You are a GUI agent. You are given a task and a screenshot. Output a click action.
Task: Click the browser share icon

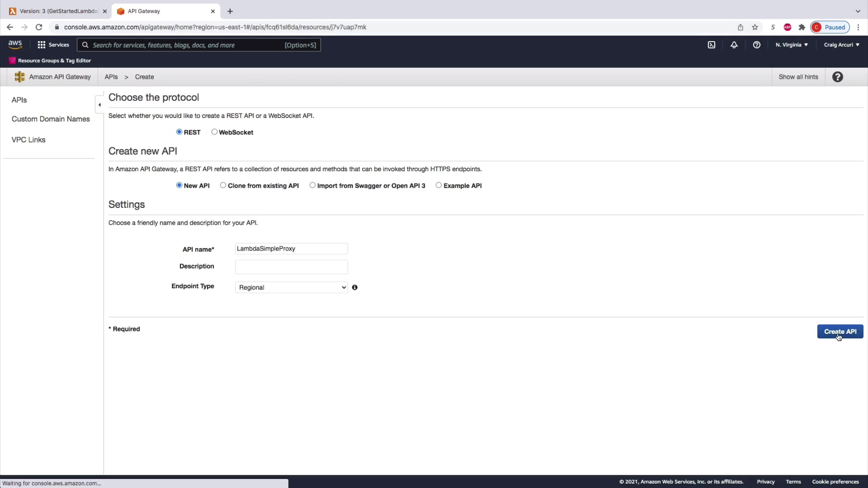click(x=740, y=27)
